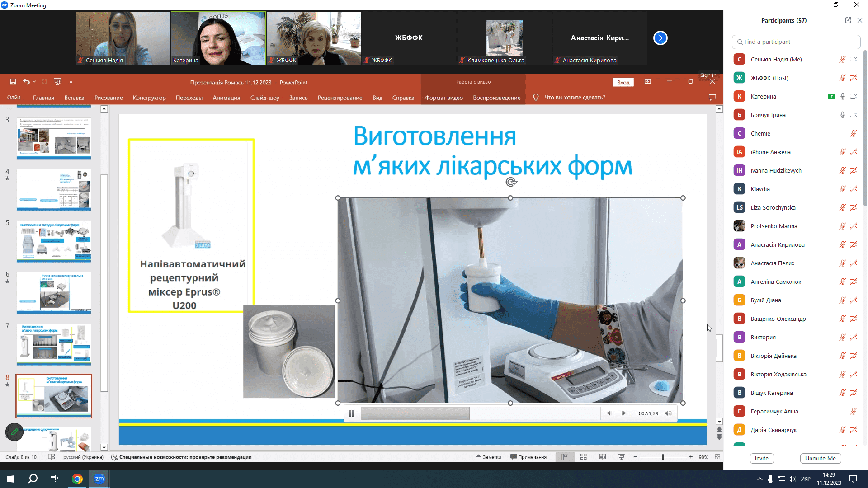Image resolution: width=868 pixels, height=488 pixels.
Task: Select slide 7 thumbnail
Action: 54,344
